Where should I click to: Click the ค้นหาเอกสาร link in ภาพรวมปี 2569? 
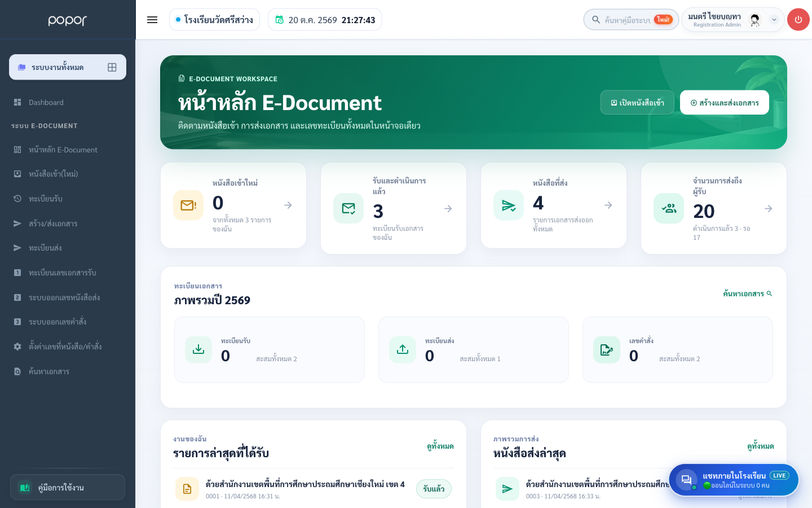pos(748,294)
